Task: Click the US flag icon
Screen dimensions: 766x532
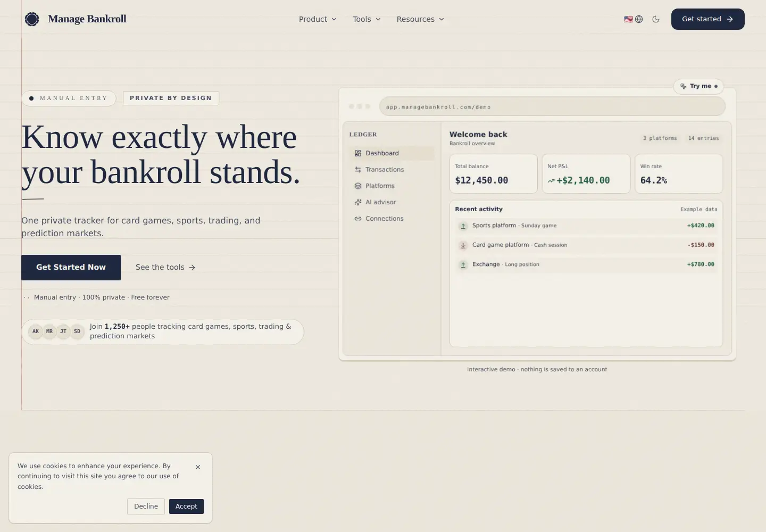Action: point(628,19)
